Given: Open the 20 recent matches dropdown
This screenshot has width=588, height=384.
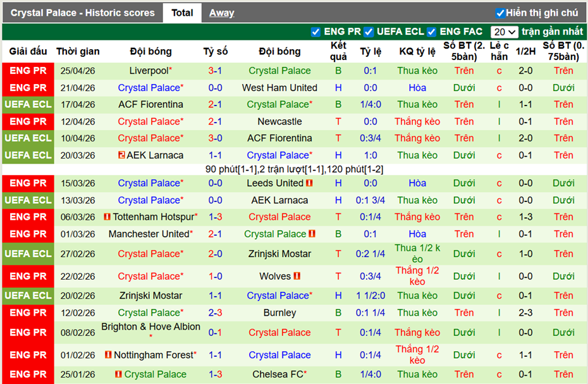Looking at the screenshot, I should point(504,32).
